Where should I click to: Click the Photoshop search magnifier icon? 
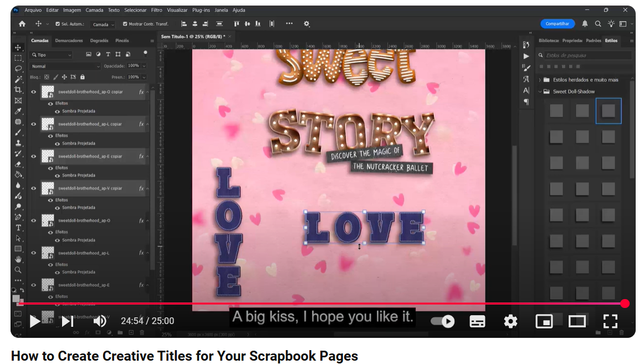[598, 24]
